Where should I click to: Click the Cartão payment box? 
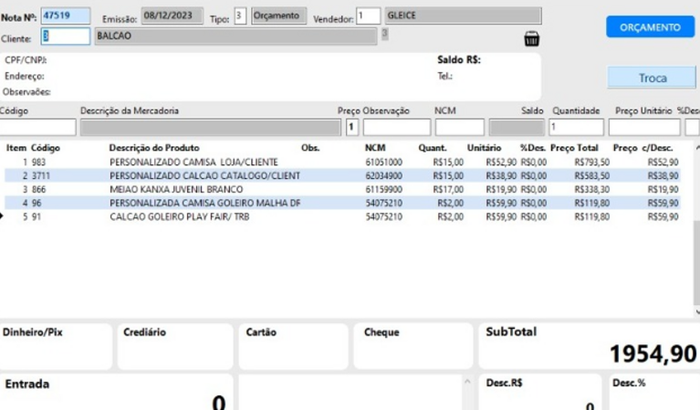tap(292, 346)
